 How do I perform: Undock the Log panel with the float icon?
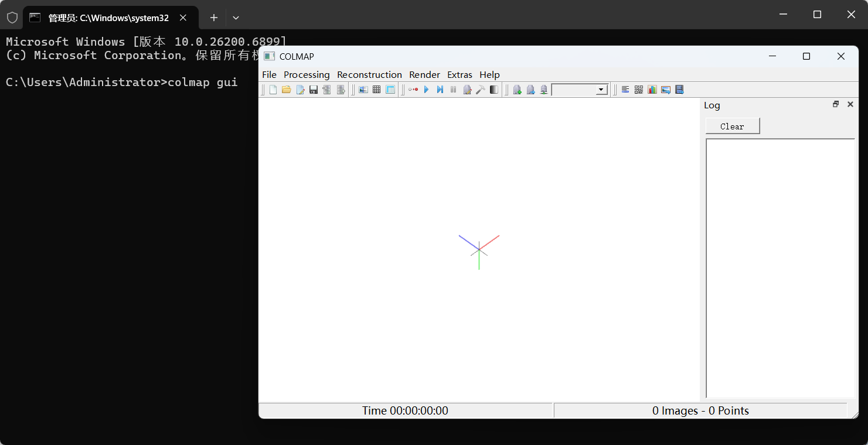[836, 104]
